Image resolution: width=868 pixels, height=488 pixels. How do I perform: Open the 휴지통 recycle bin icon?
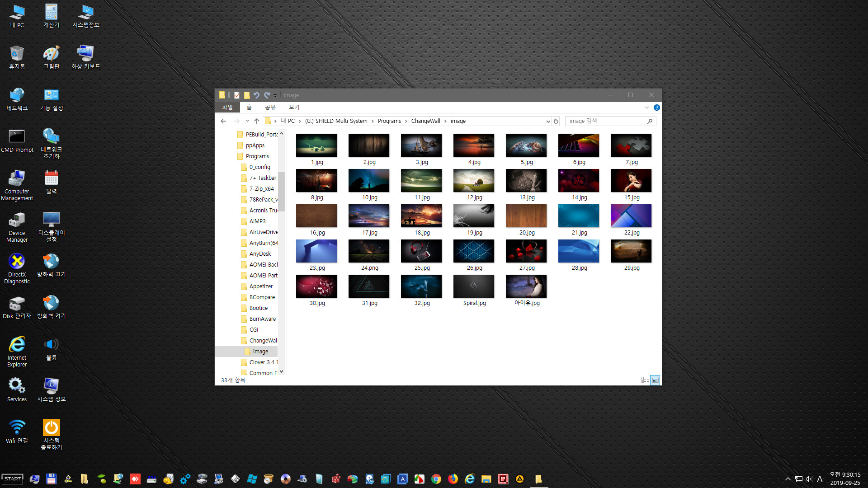tap(17, 57)
